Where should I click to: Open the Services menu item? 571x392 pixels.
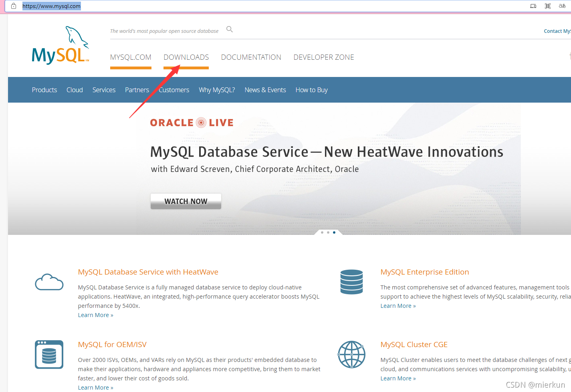[x=104, y=90]
